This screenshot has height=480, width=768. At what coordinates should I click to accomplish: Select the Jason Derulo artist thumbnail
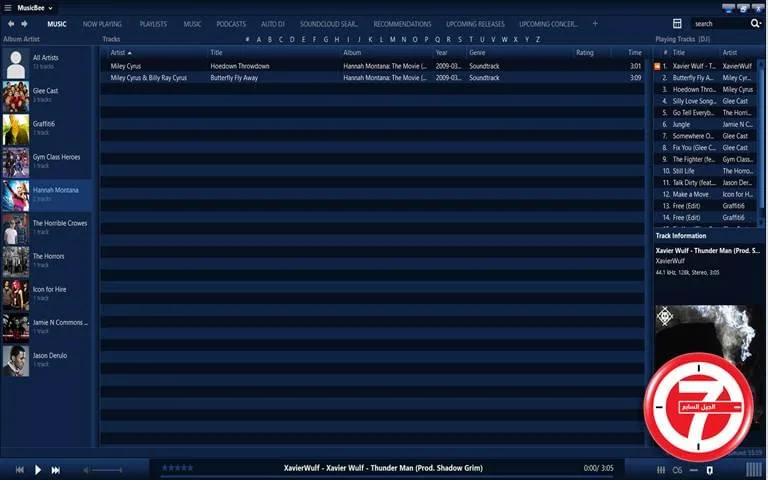click(16, 361)
